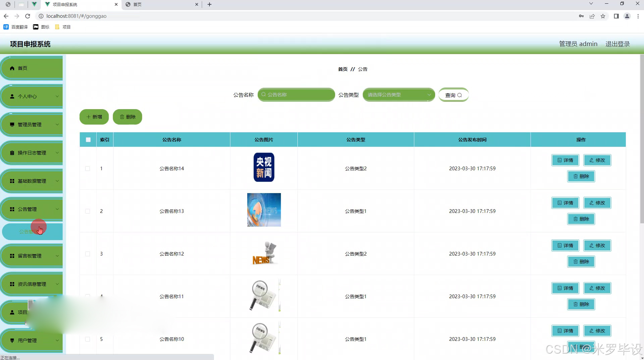The width and height of the screenshot is (644, 360).
Task: Check the checkbox for row 公告名称13
Action: point(88,211)
